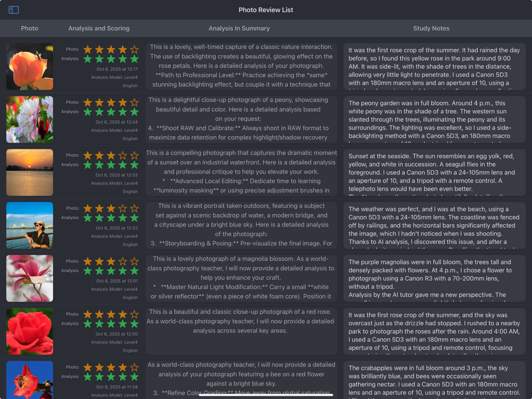The width and height of the screenshot is (532, 399).
Task: Open the magnolia blossom analysis summary
Action: pos(241,278)
